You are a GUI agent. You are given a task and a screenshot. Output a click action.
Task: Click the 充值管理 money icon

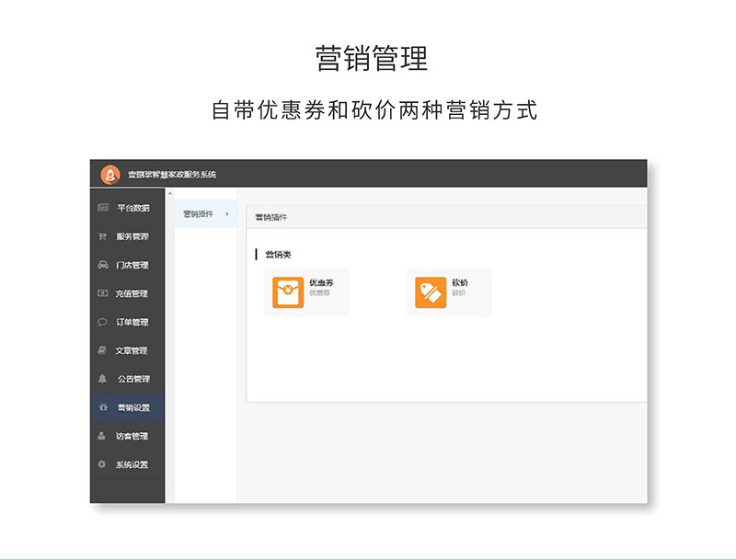[x=103, y=293]
